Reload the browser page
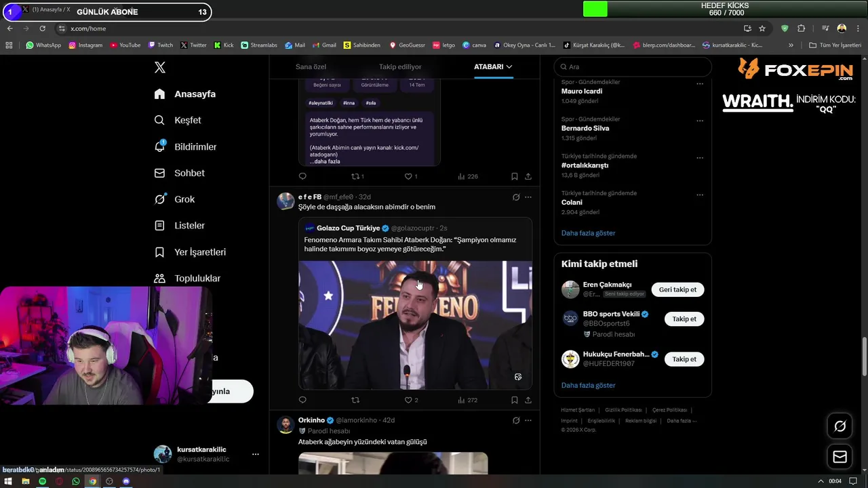868x488 pixels. (x=42, y=28)
